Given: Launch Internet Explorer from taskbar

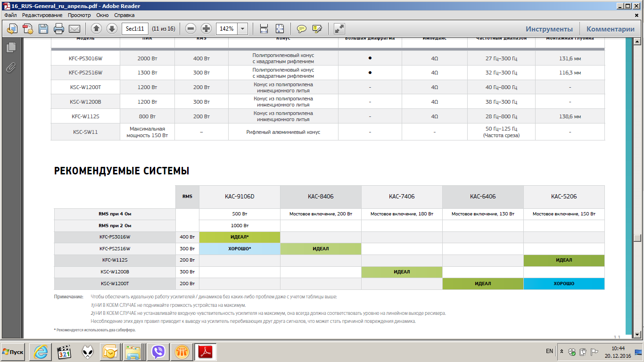Looking at the screenshot, I should (40, 352).
